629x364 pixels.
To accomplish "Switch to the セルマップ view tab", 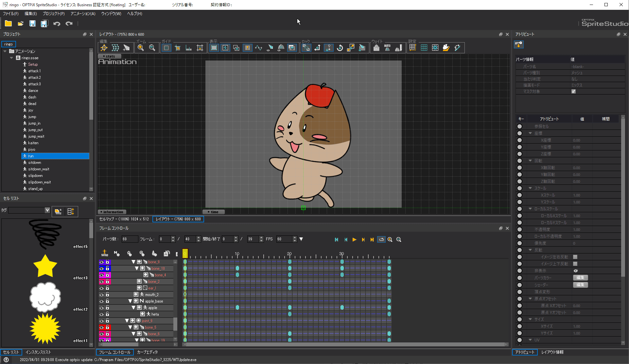I will (124, 219).
